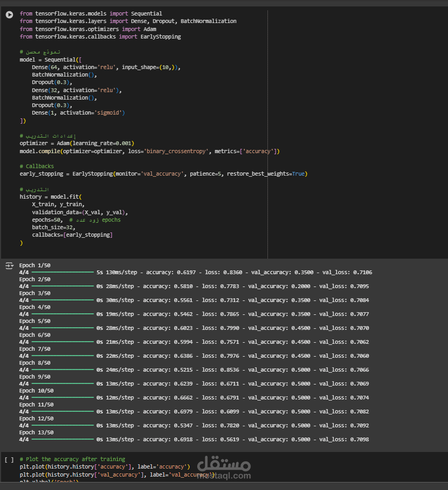448x490 pixels.
Task: Click the plt.plot val_accuracy code line
Action: click(117, 474)
